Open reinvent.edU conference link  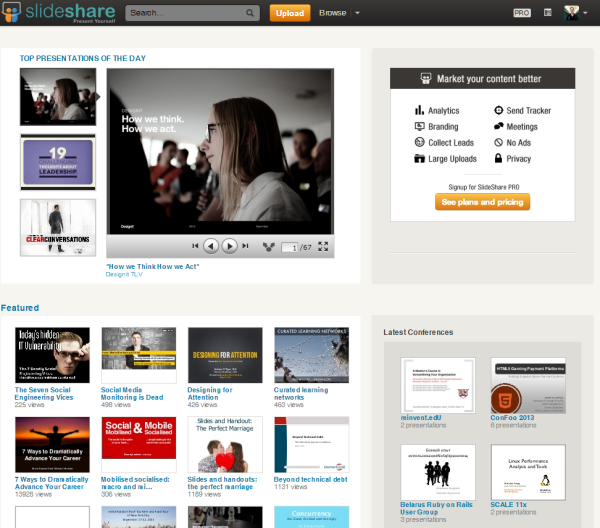421,417
